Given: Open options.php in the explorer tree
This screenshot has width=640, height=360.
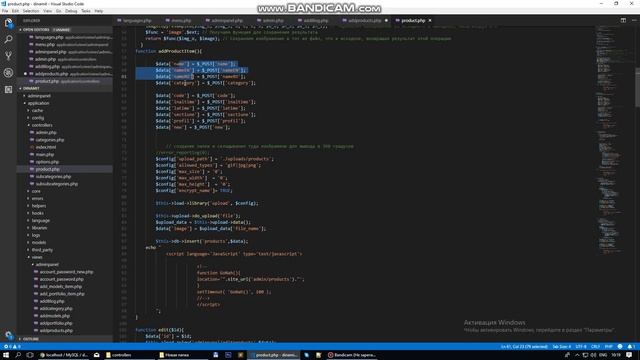Looking at the screenshot, I should tap(47, 162).
